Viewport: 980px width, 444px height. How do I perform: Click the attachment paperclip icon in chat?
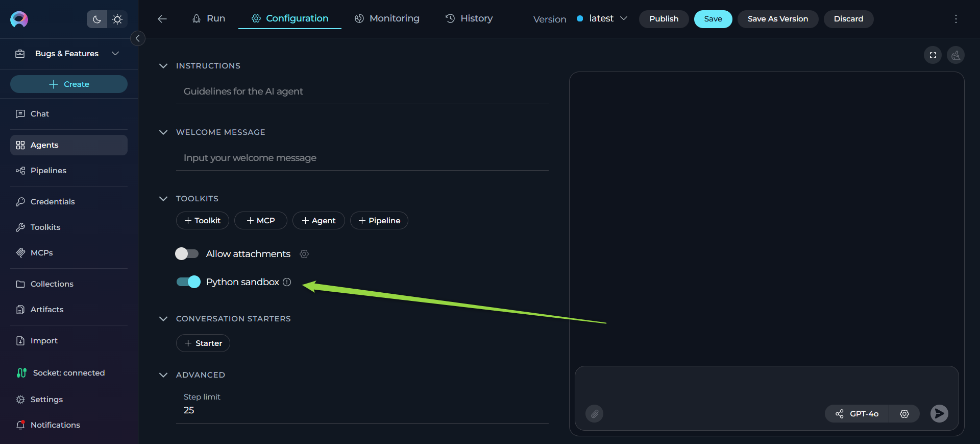tap(594, 413)
